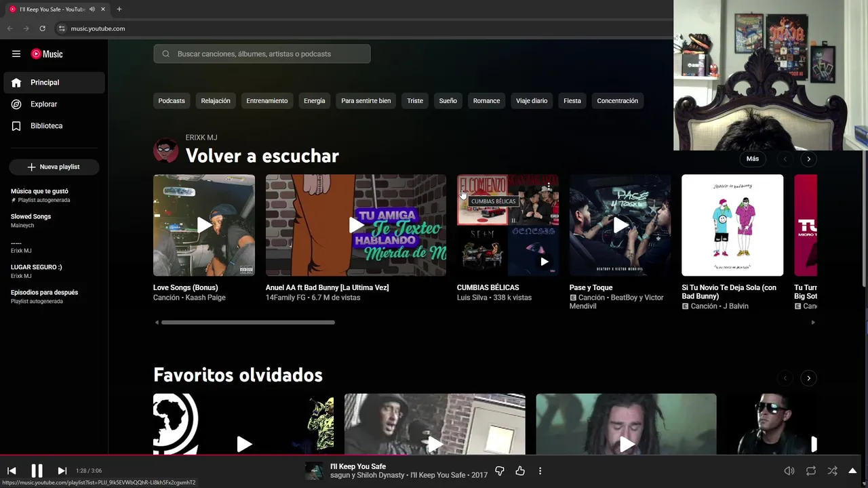Select the Energía filter chip
The height and width of the screenshot is (488, 868).
click(x=315, y=101)
